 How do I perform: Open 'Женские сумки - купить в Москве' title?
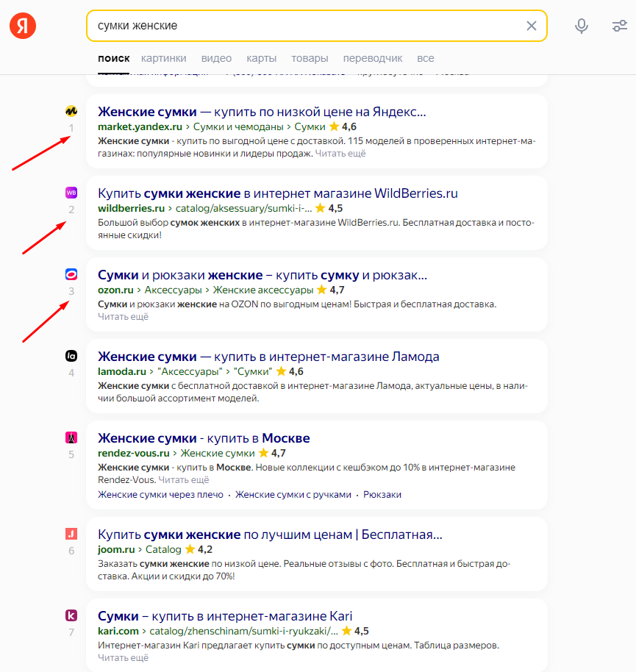coord(204,438)
